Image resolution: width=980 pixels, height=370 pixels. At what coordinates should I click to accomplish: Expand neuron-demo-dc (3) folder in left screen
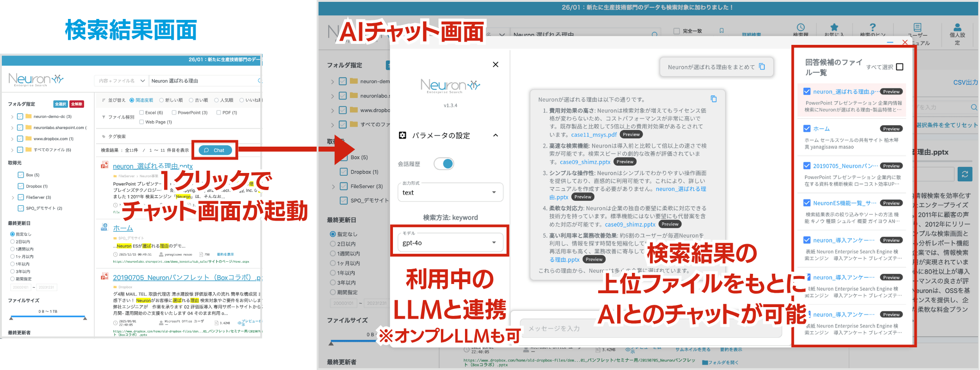(x=12, y=117)
